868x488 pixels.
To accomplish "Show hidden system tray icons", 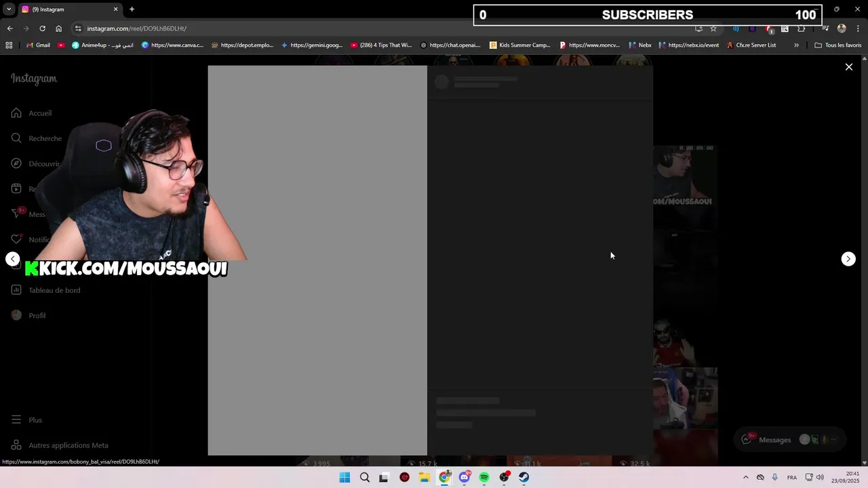I will tap(746, 477).
